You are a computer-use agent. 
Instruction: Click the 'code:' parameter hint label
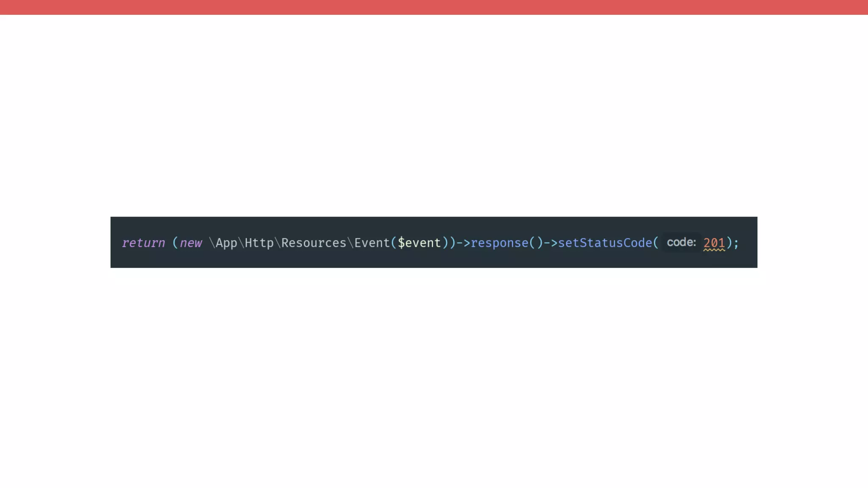pyautogui.click(x=681, y=242)
